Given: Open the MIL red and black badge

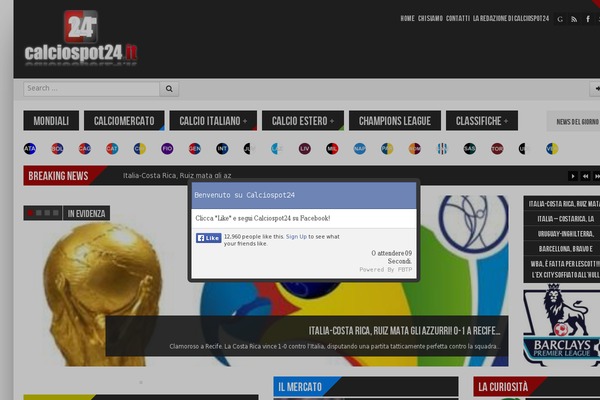Looking at the screenshot, I should tap(332, 149).
